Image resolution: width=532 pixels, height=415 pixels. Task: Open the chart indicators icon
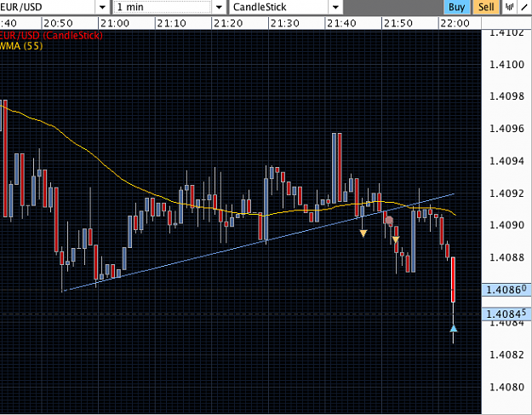(x=509, y=7)
